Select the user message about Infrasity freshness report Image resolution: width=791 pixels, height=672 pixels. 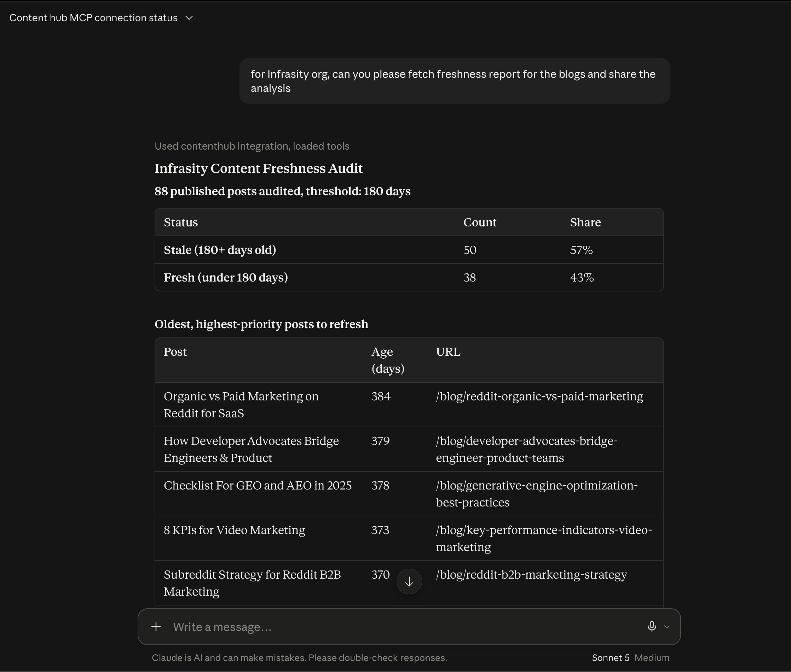click(454, 81)
